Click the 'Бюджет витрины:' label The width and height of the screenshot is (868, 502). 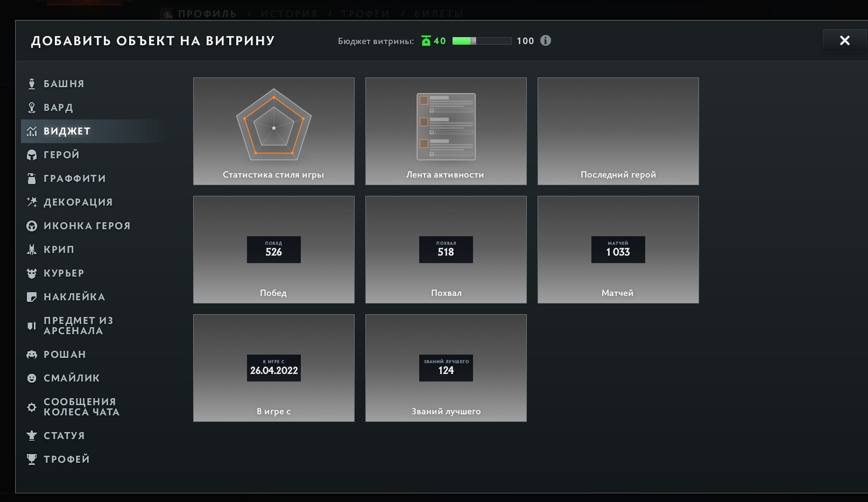tap(376, 41)
